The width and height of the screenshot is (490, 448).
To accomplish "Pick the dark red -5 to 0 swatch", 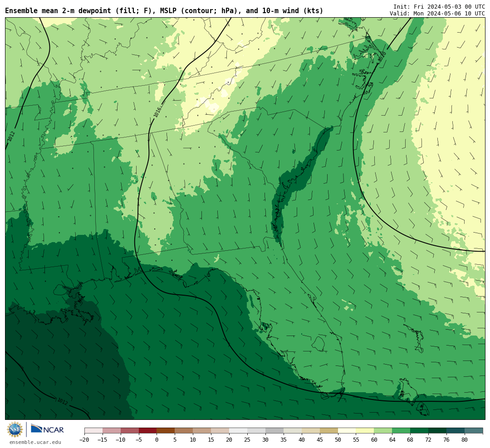I will (148, 430).
